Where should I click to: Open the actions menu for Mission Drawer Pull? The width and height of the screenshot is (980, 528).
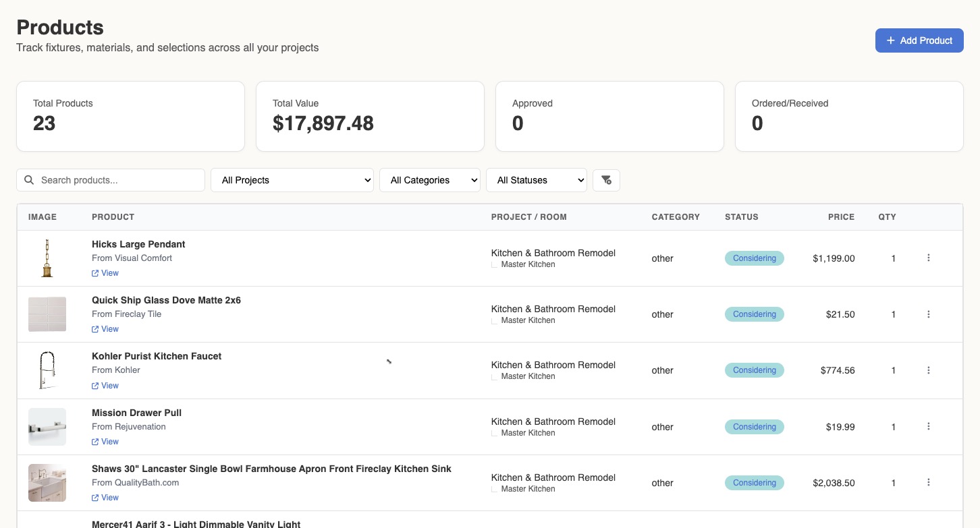click(x=929, y=426)
